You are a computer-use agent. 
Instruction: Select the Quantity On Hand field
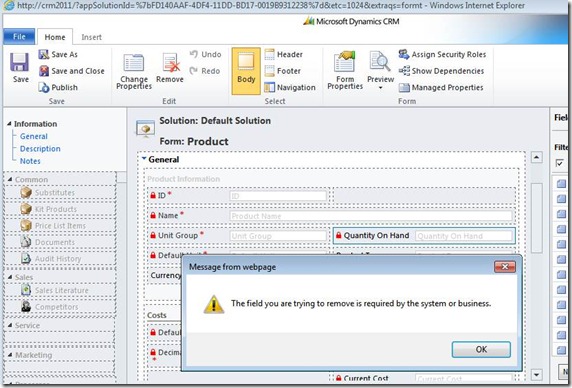coord(424,236)
